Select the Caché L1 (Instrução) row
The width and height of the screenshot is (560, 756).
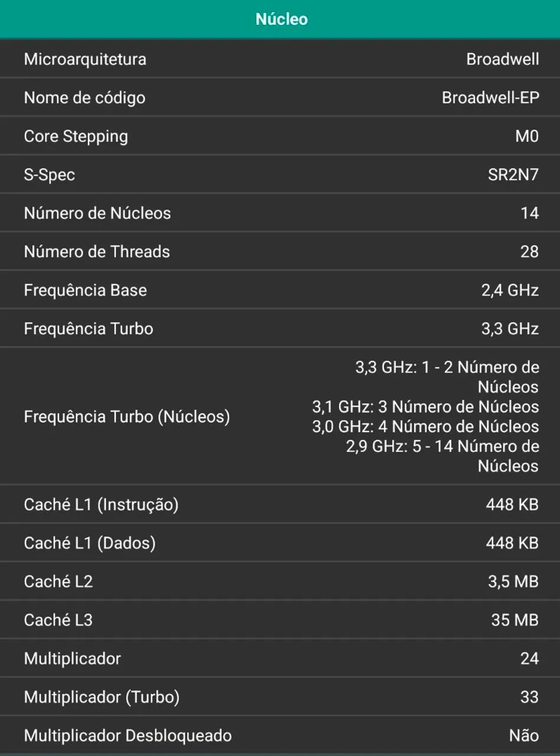click(x=280, y=504)
